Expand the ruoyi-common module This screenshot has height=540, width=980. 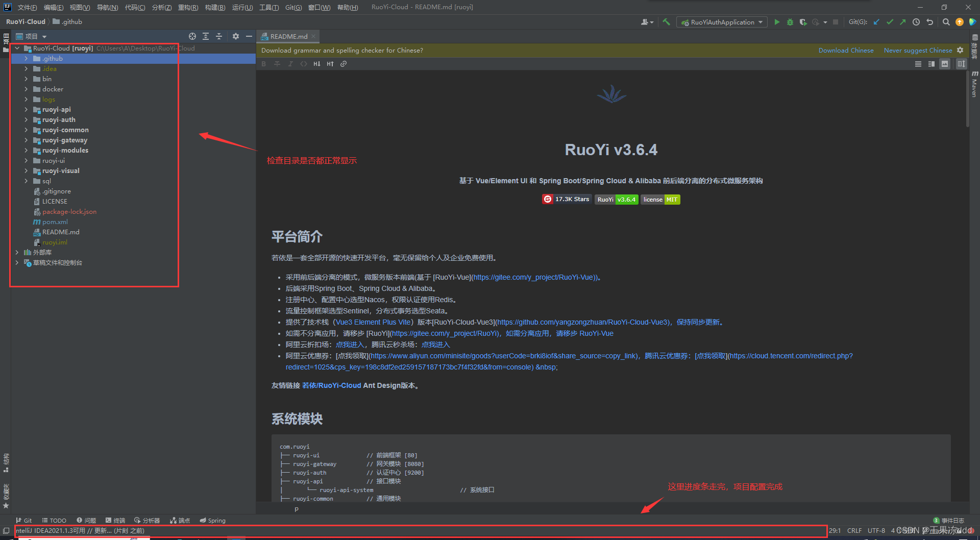pos(26,130)
